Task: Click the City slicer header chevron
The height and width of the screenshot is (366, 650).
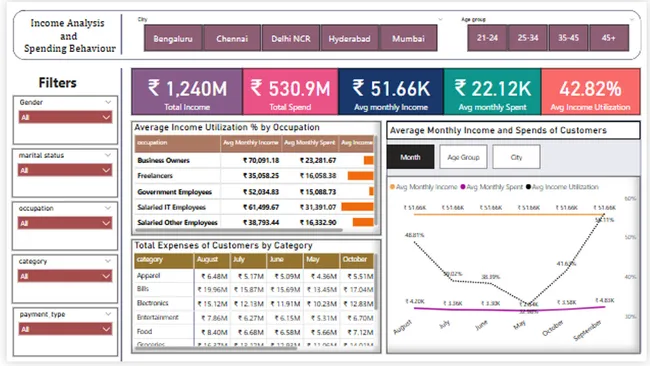Action: tap(440, 19)
